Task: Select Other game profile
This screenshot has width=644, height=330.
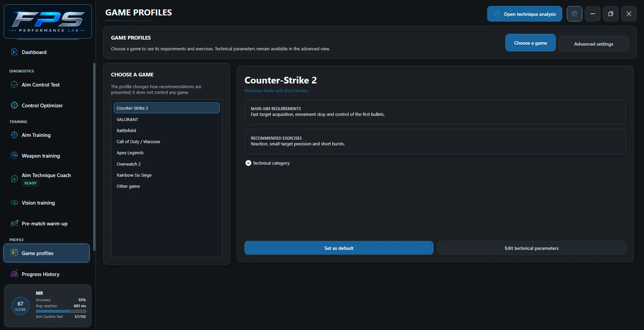Action: coord(166,186)
